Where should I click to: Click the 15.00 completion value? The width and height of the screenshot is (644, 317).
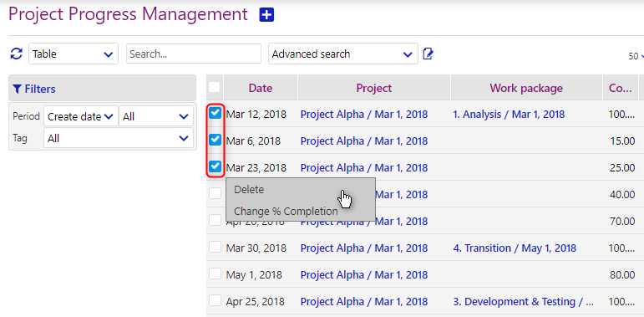622,141
